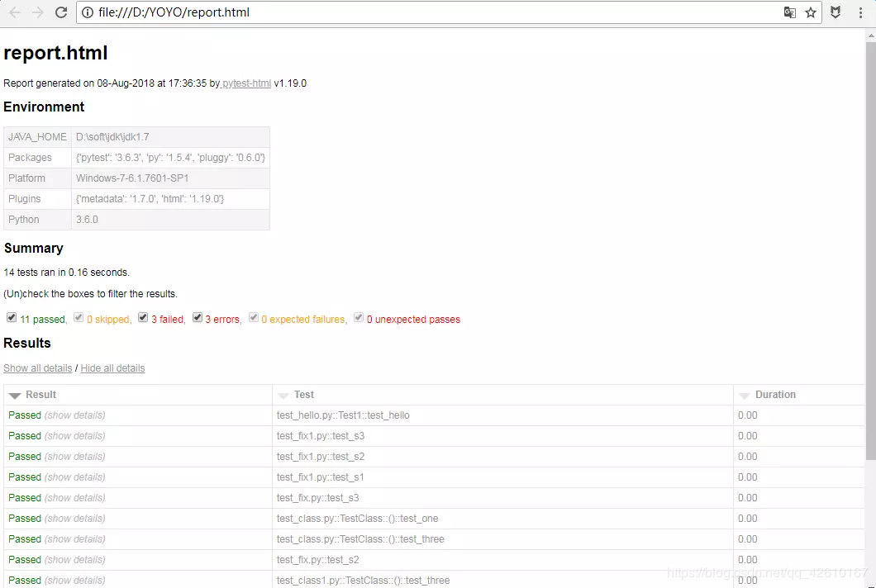Viewport: 876px width, 588px height.
Task: Click the Results section heading
Action: coord(26,343)
